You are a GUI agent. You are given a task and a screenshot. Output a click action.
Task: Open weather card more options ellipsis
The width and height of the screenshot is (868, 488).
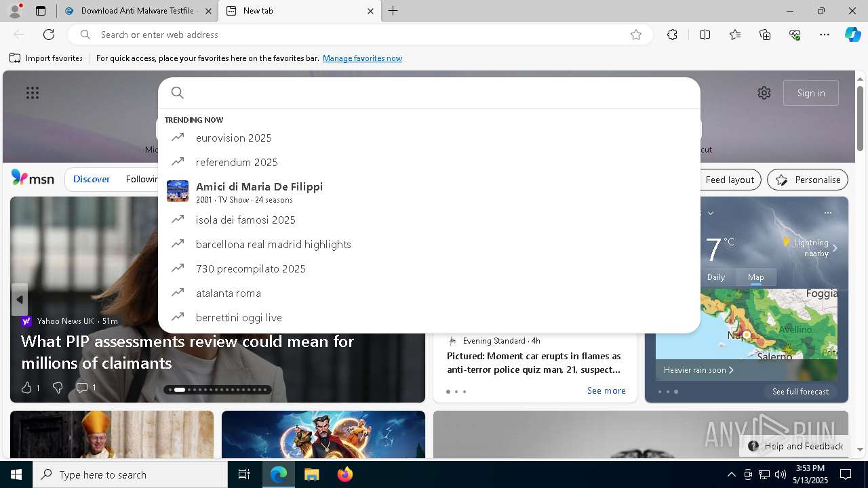click(x=827, y=212)
